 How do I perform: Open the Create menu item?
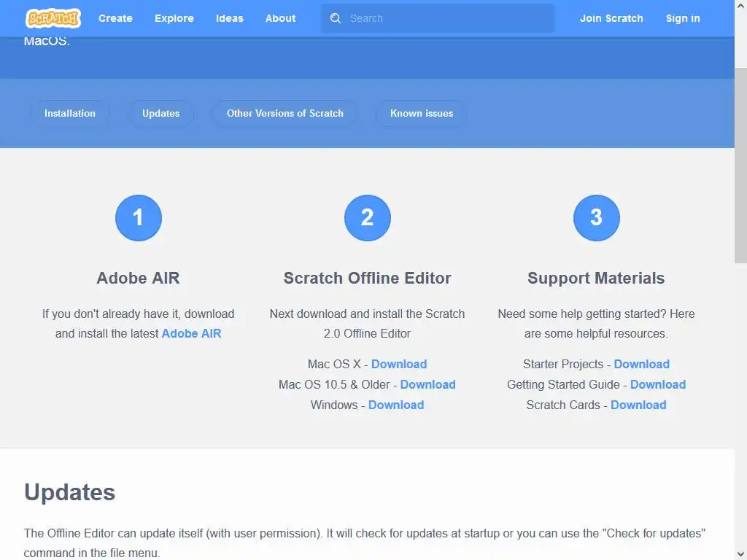[x=115, y=18]
